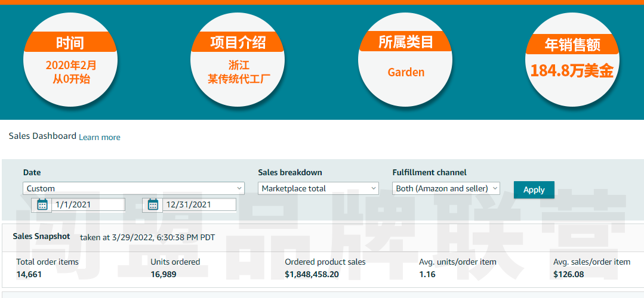Image resolution: width=644 pixels, height=298 pixels.
Task: Follow the Learn more link
Action: (100, 137)
